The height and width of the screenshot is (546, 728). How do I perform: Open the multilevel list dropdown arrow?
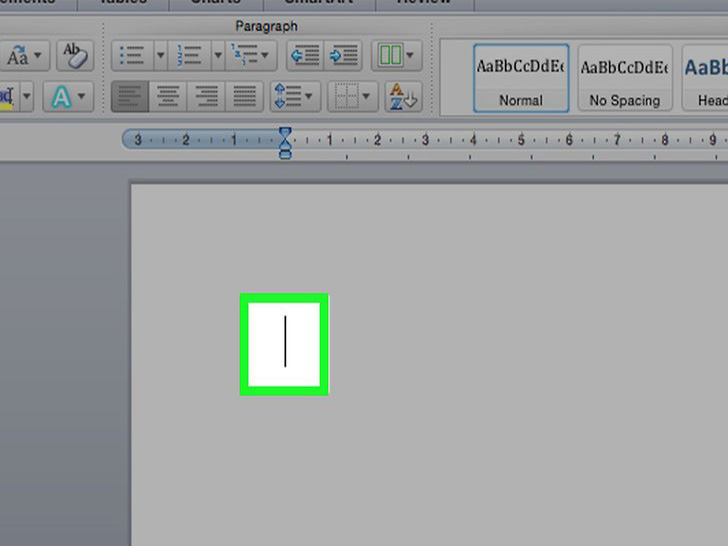[x=265, y=56]
